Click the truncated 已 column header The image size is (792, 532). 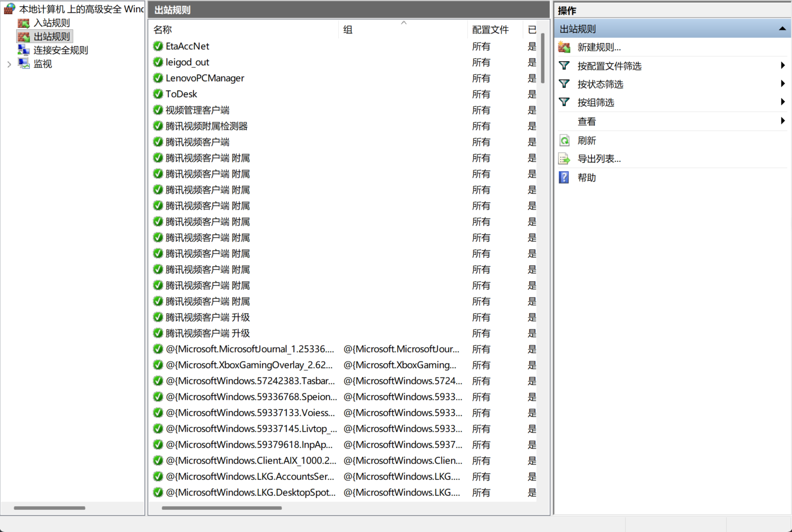coord(531,30)
